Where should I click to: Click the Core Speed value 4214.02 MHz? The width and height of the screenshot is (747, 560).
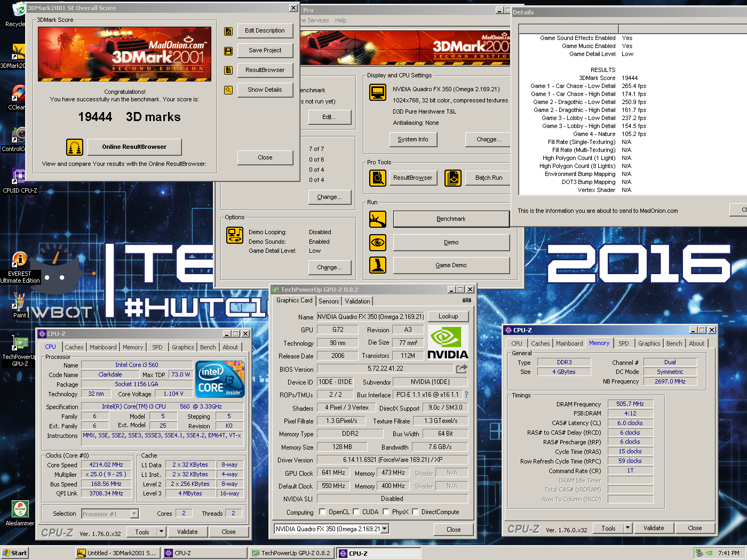coord(106,465)
